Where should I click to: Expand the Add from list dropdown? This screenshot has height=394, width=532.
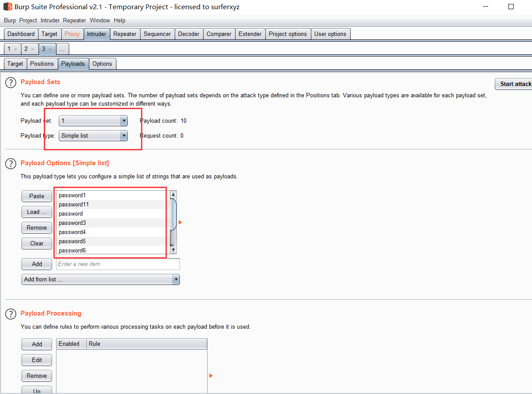[x=101, y=280]
